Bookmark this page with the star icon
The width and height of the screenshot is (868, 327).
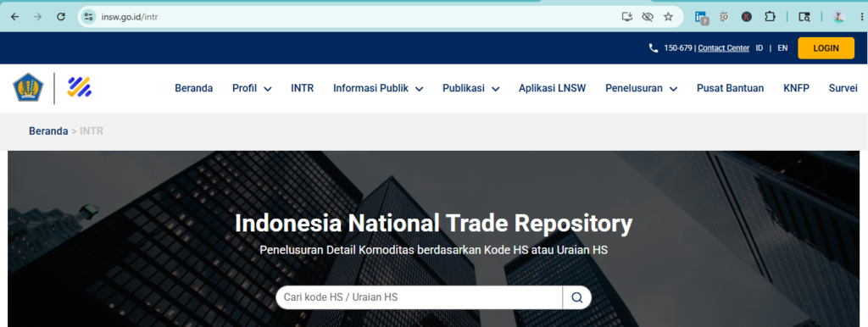(668, 17)
